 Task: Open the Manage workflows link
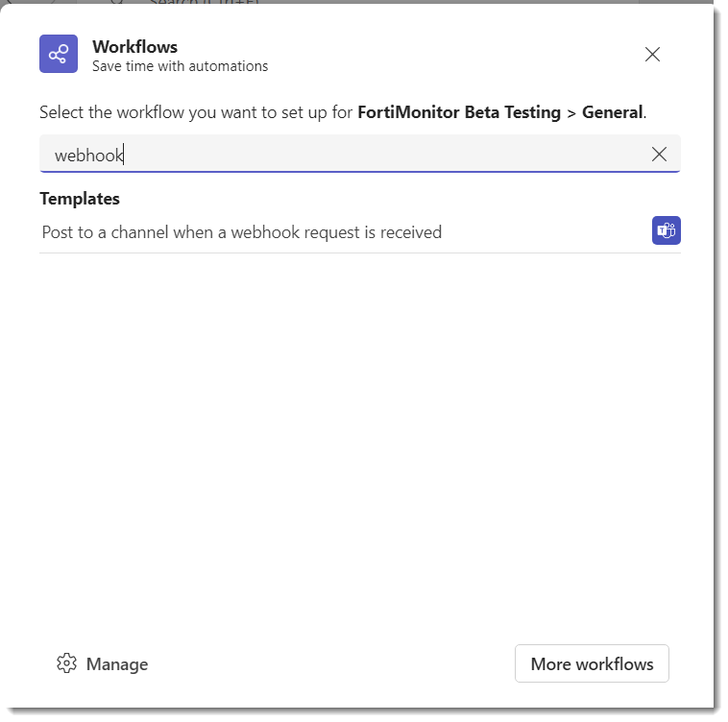pos(116,663)
